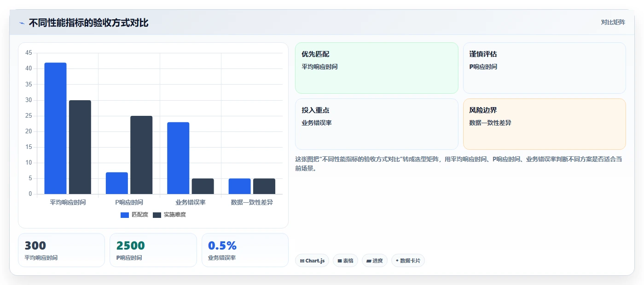Select the 谨慎评估 matrix card
Image resolution: width=644 pixels, height=285 pixels.
[x=545, y=68]
